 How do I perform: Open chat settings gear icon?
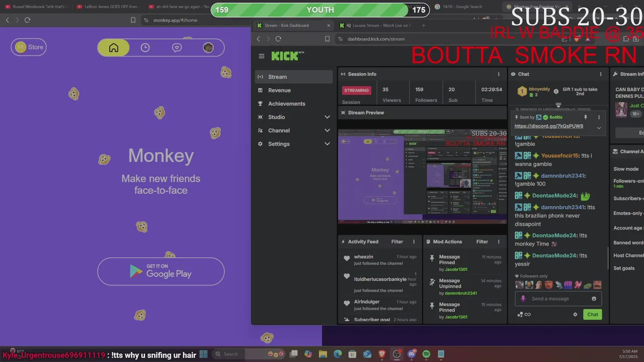pyautogui.click(x=575, y=314)
